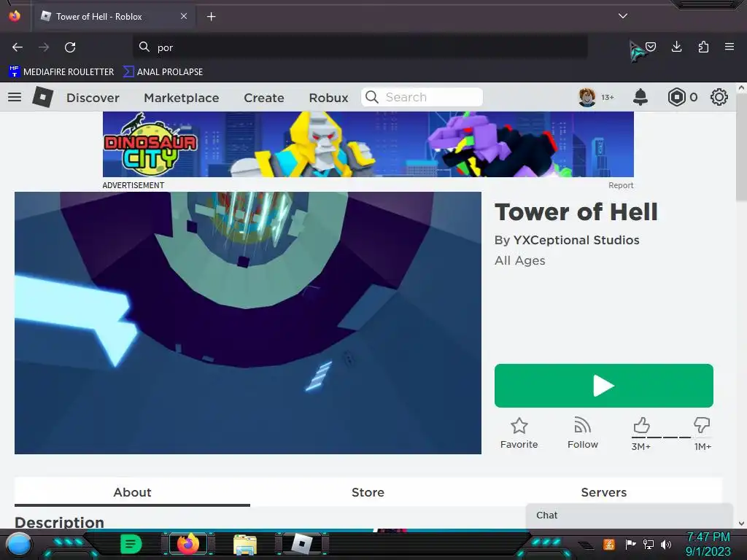
Task: Start Tower of Hell with the green Play button
Action: pyautogui.click(x=603, y=386)
